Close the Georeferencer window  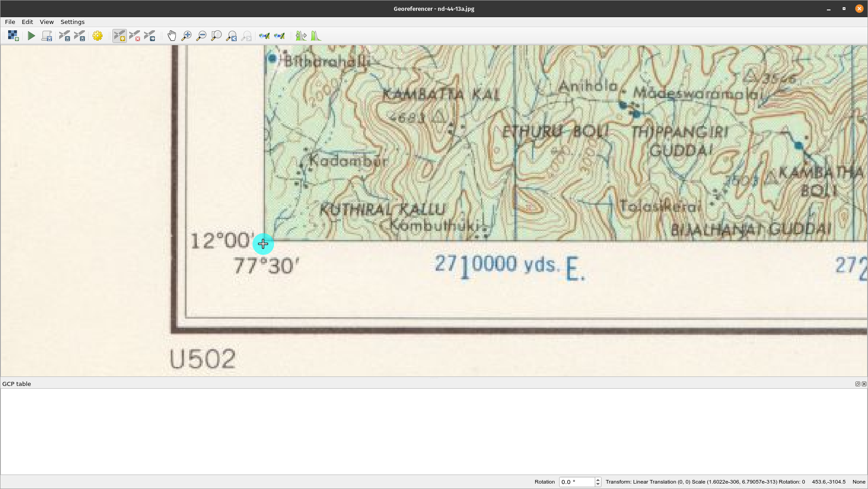859,9
